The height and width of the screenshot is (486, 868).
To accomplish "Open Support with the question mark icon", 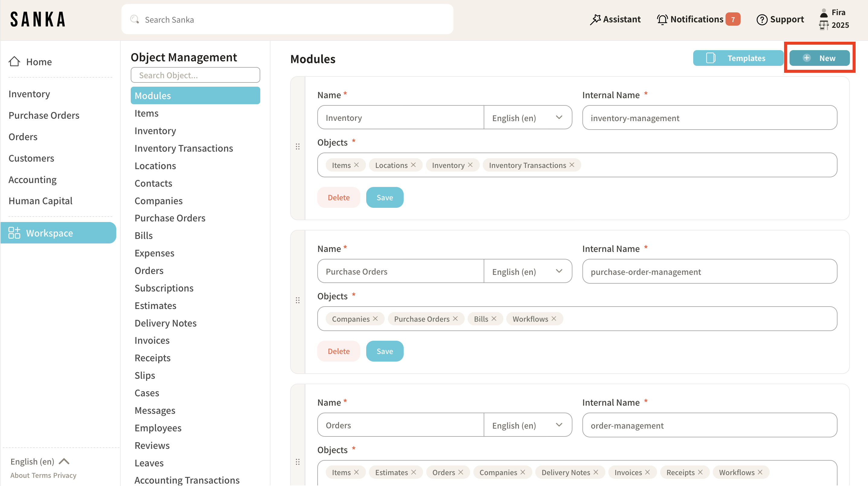I will pyautogui.click(x=761, y=20).
